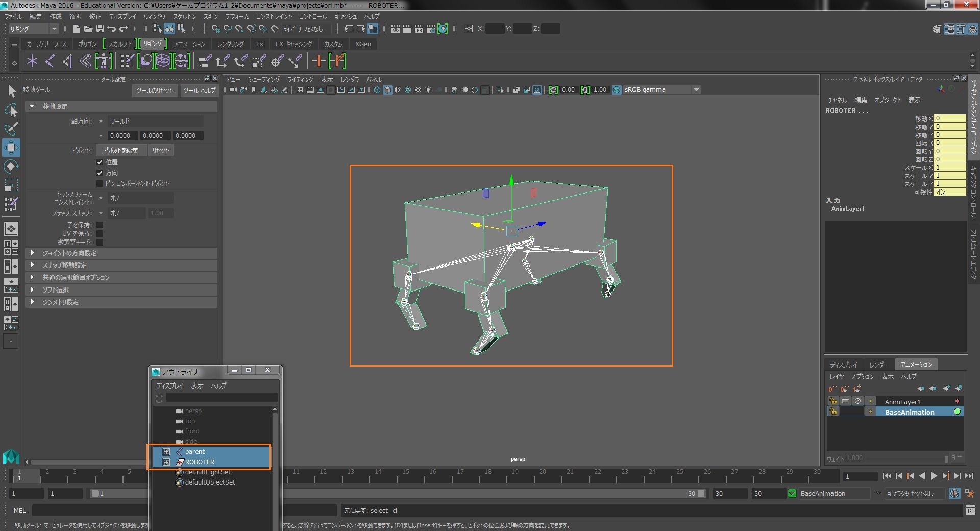Activate the Lasso select tool

pyautogui.click(x=11, y=110)
